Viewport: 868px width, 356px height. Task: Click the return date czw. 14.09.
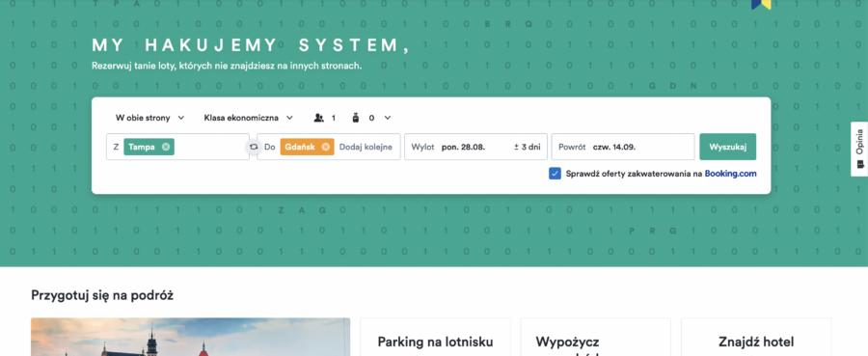pos(614,147)
